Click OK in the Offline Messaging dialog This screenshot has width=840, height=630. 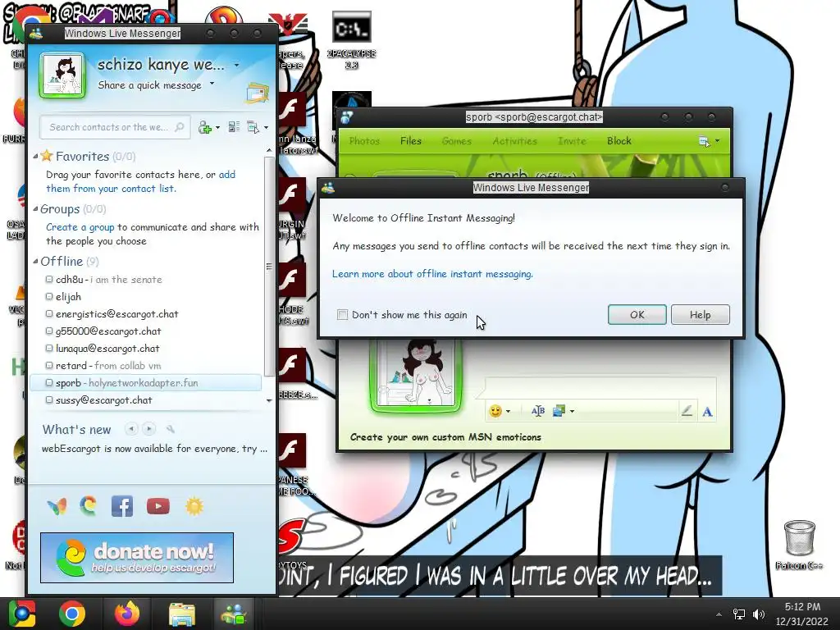[x=637, y=314]
